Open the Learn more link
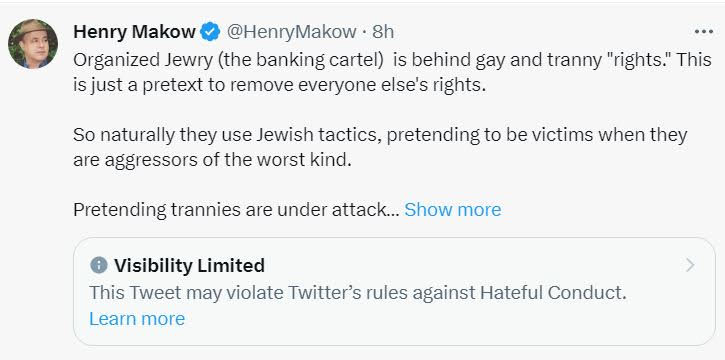 pyautogui.click(x=137, y=319)
